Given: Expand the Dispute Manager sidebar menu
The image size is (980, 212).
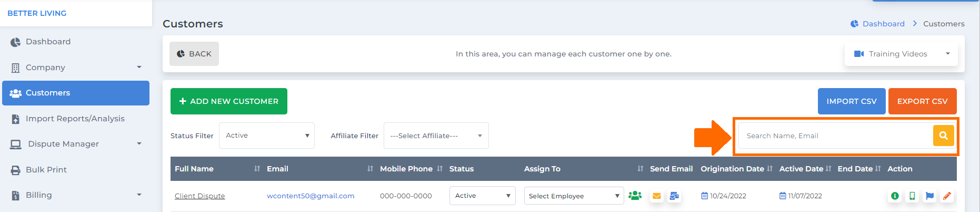Looking at the screenshot, I should (76, 144).
